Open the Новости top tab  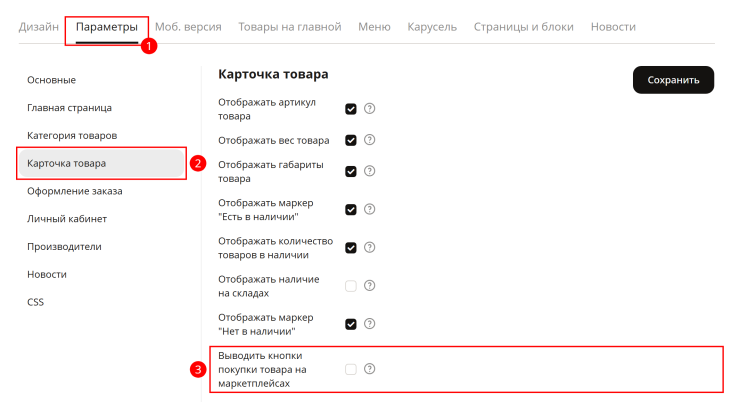[613, 27]
